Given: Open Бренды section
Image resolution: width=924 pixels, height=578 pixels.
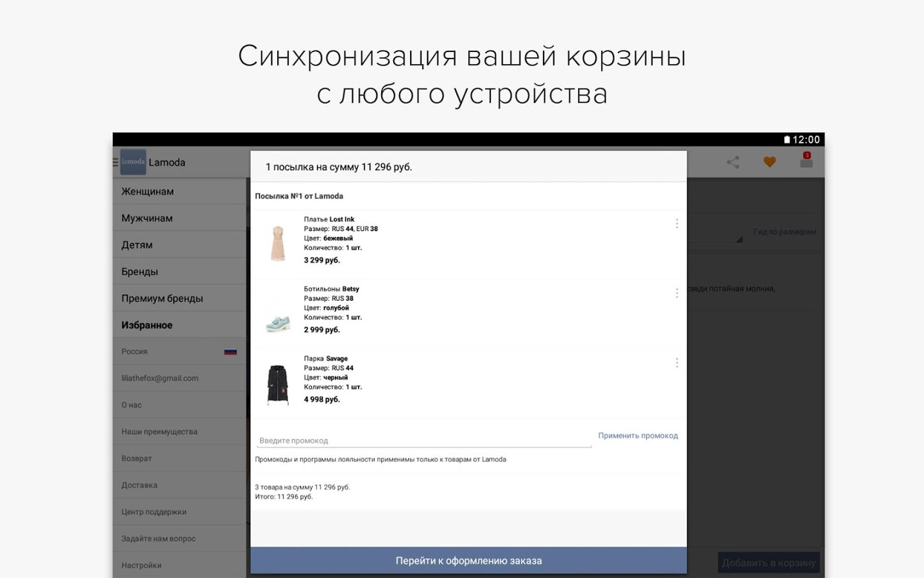Looking at the screenshot, I should pos(180,272).
